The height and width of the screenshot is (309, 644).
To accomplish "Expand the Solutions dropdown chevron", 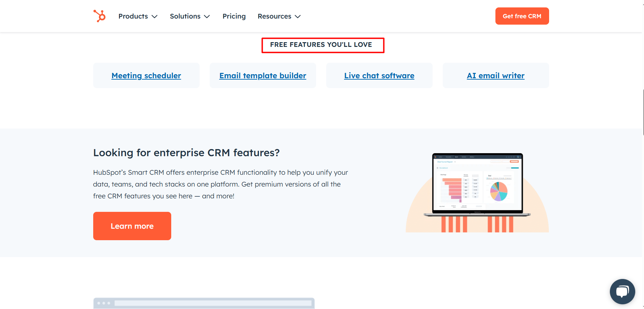I will pyautogui.click(x=207, y=17).
